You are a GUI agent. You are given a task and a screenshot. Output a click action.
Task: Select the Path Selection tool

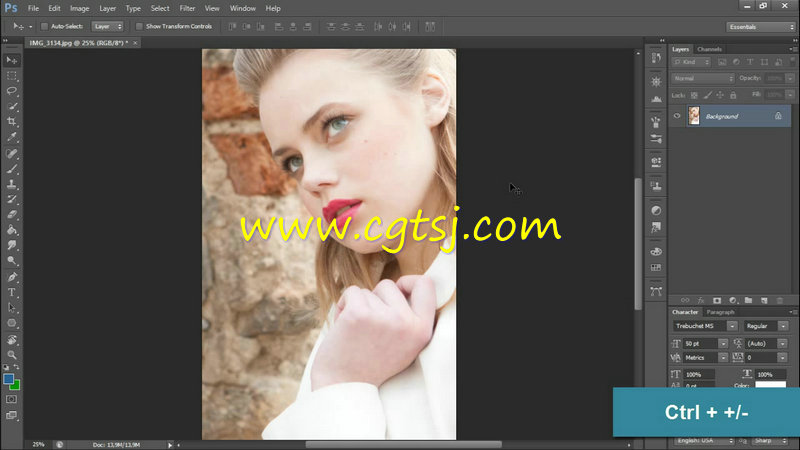tap(12, 308)
